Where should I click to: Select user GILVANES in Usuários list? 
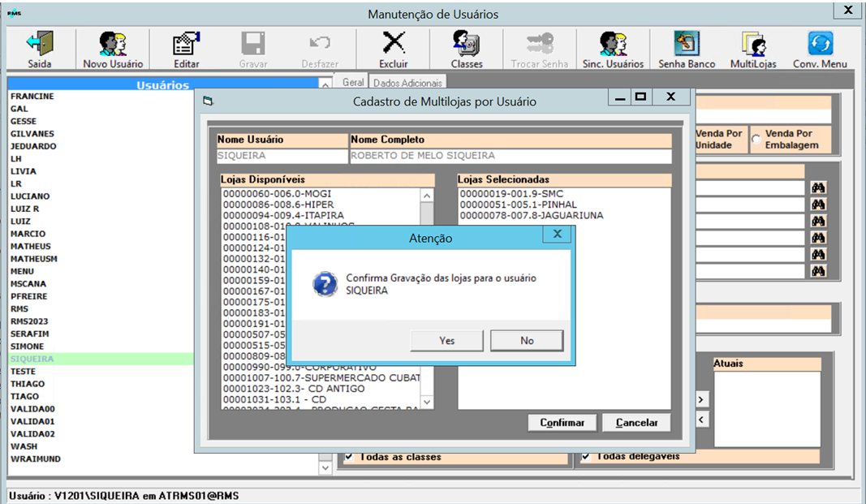click(32, 134)
